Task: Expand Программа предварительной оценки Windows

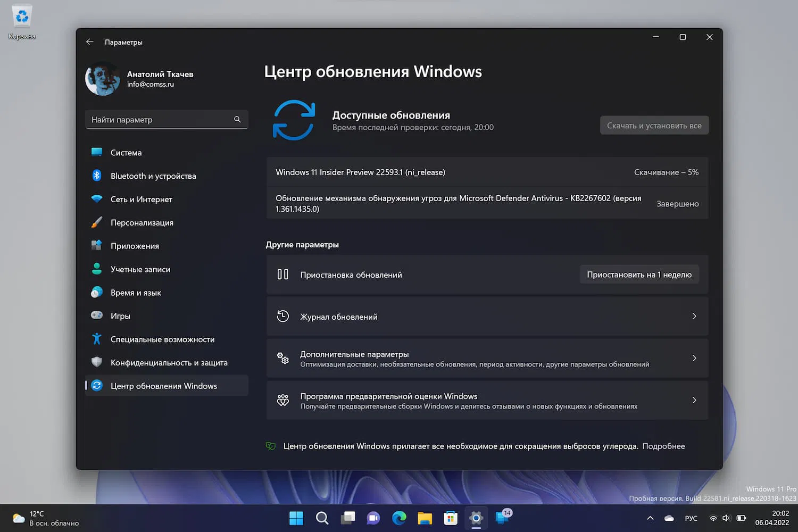Action: pyautogui.click(x=694, y=400)
